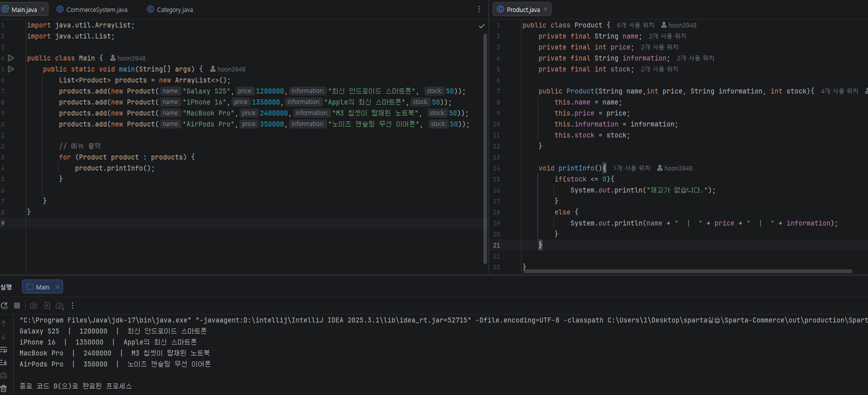Screen dimensions: 868x395
Task: Click java.exe command line in console
Action: click(x=443, y=320)
